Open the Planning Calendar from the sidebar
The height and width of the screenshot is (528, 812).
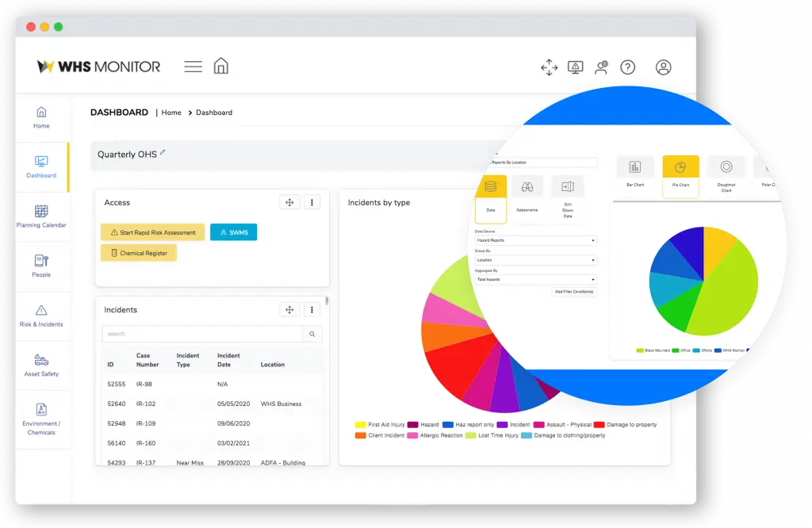pyautogui.click(x=40, y=216)
